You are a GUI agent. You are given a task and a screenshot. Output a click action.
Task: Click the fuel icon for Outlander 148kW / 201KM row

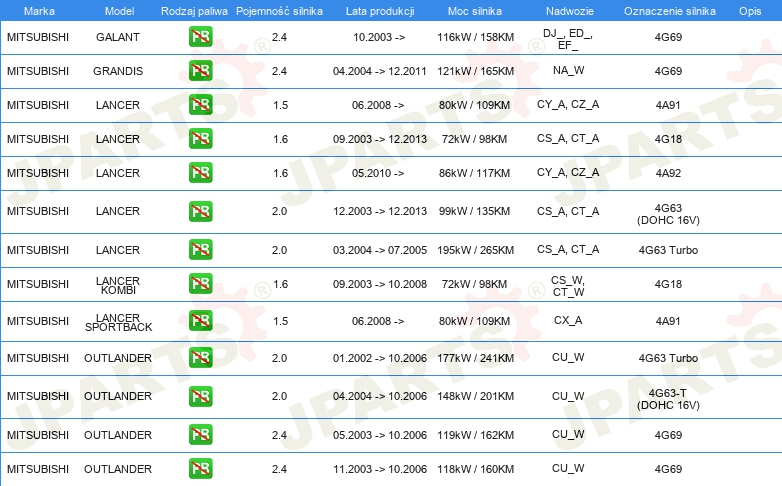coord(200,396)
